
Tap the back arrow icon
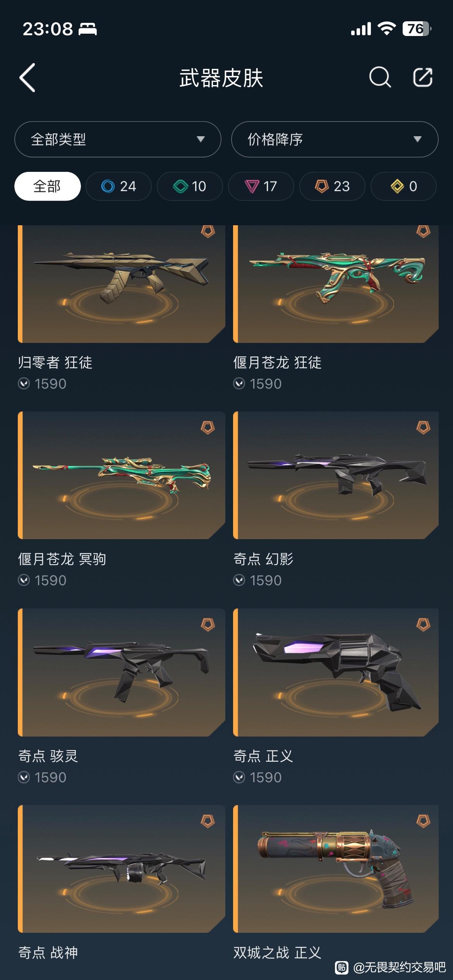pos(27,77)
